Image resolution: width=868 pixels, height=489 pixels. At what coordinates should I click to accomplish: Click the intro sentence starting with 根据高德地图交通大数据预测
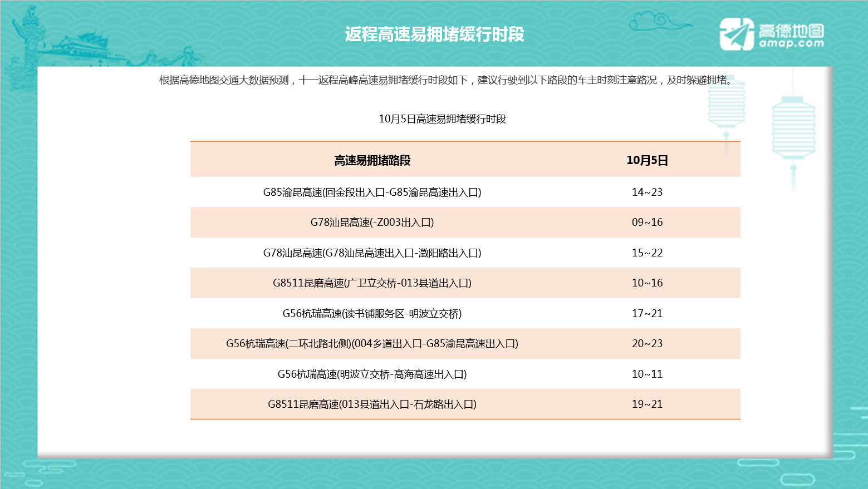tap(446, 80)
